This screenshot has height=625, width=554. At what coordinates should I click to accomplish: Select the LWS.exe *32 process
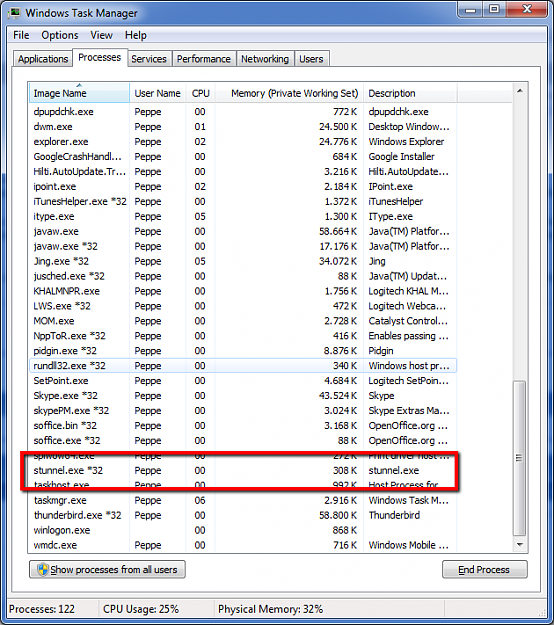click(243, 306)
